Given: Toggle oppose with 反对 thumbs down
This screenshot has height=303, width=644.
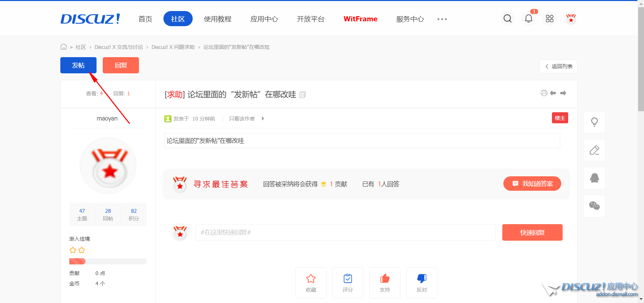Looking at the screenshot, I should point(421,282).
